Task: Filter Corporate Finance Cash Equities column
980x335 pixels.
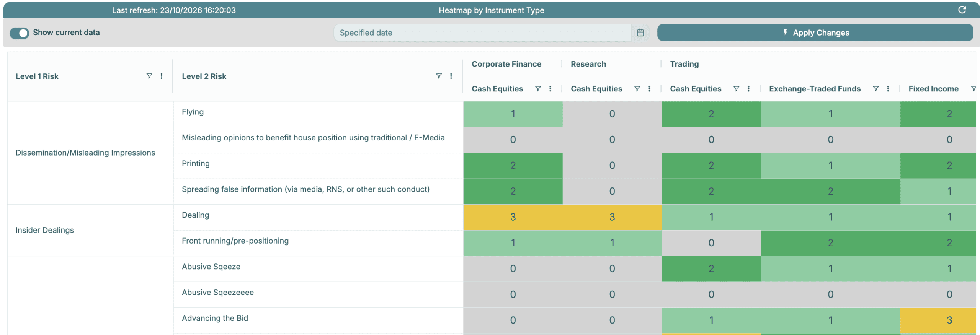Action: [538, 89]
